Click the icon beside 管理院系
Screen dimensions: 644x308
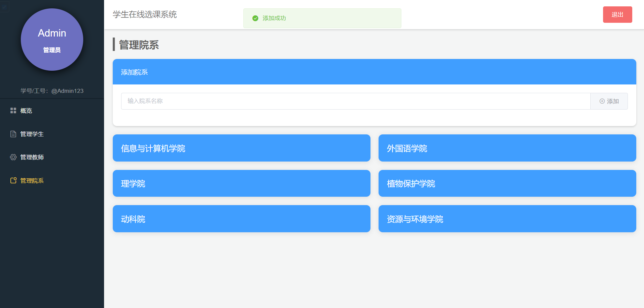click(13, 181)
